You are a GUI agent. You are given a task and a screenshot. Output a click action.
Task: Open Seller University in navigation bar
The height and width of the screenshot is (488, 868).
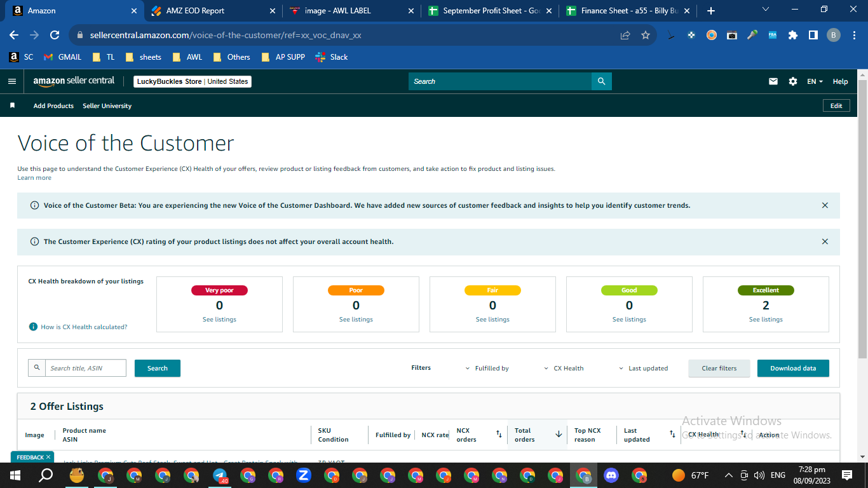pos(107,105)
